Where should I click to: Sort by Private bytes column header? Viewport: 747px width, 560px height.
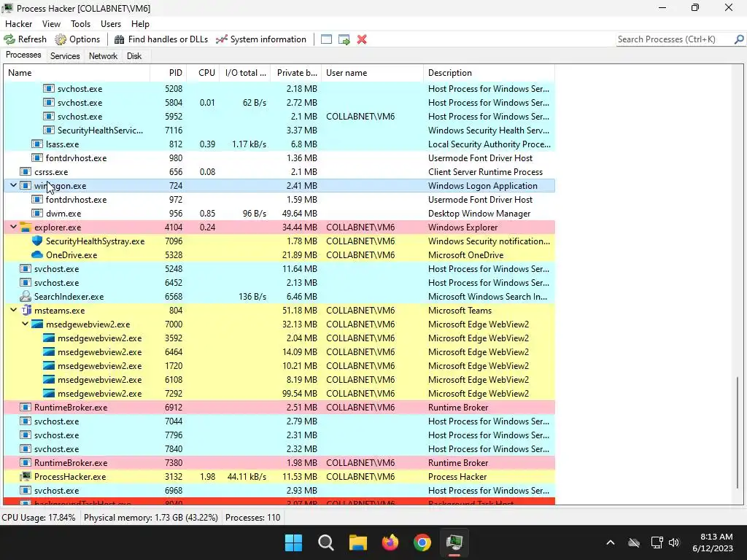[x=296, y=73]
